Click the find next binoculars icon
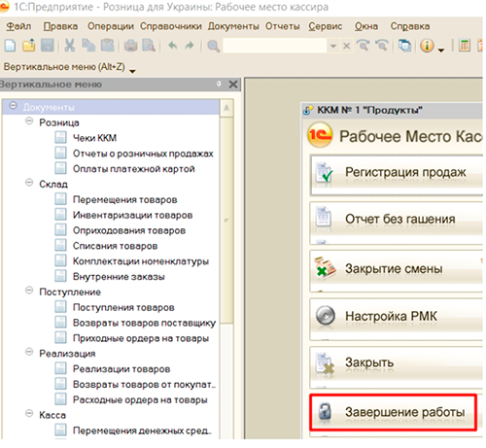 click(364, 46)
